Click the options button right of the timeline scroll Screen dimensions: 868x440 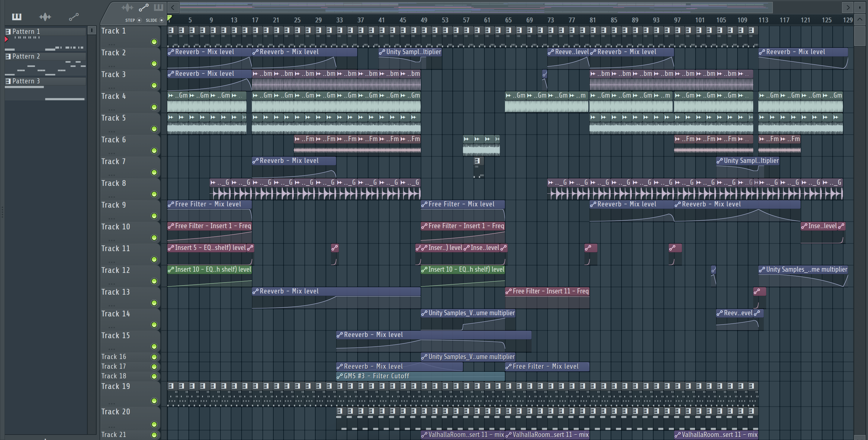[860, 7]
